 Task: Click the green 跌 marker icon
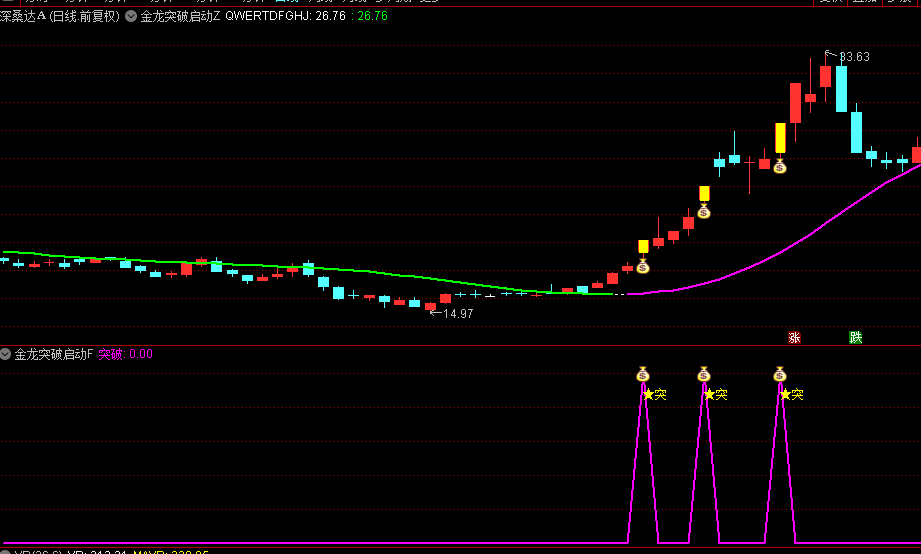pyautogui.click(x=856, y=338)
